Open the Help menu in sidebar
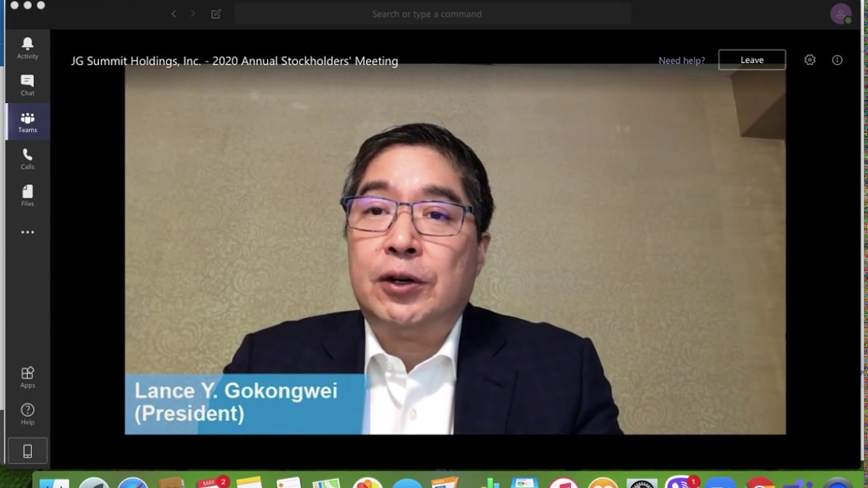 28,414
